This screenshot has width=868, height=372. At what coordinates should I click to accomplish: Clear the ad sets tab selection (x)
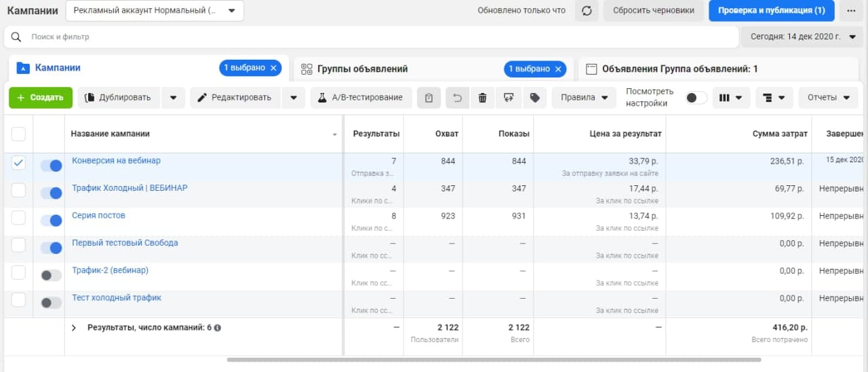click(x=558, y=69)
